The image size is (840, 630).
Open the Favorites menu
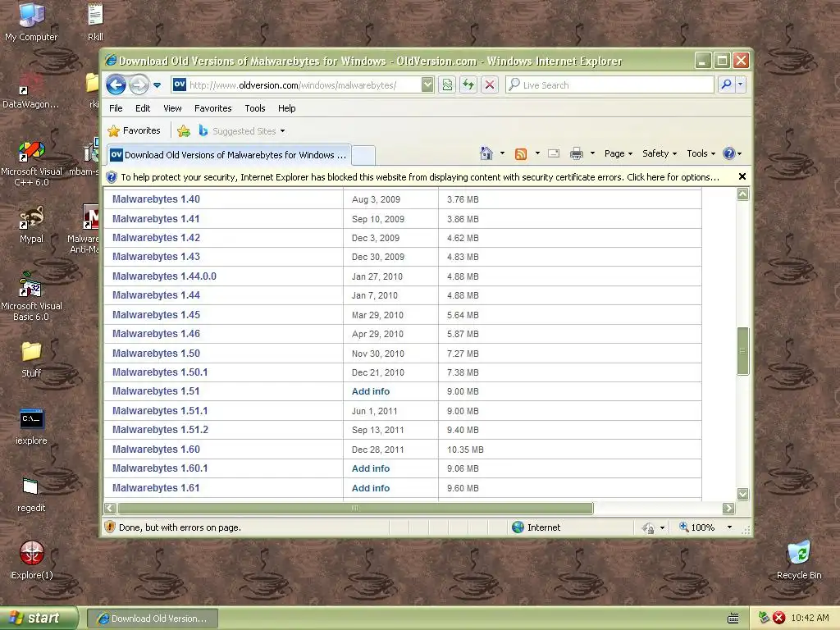point(212,108)
